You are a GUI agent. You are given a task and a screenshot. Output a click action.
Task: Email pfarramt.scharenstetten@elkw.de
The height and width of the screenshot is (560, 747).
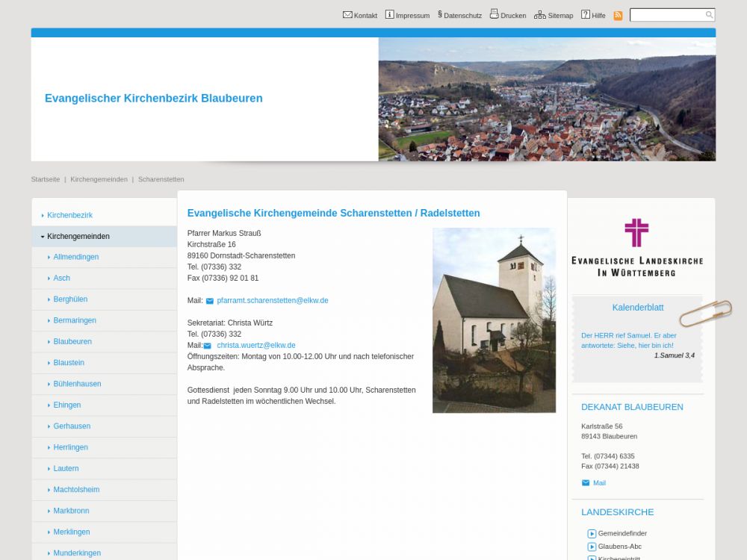(272, 301)
